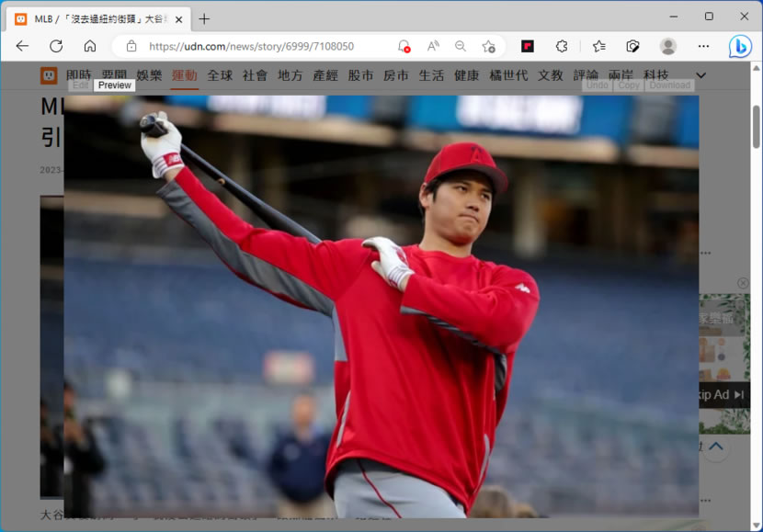Click the scrollbar down arrow

click(x=757, y=526)
